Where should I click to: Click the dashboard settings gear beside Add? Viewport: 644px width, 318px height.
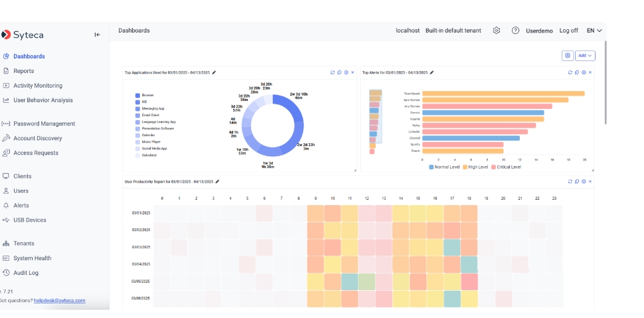tap(567, 56)
